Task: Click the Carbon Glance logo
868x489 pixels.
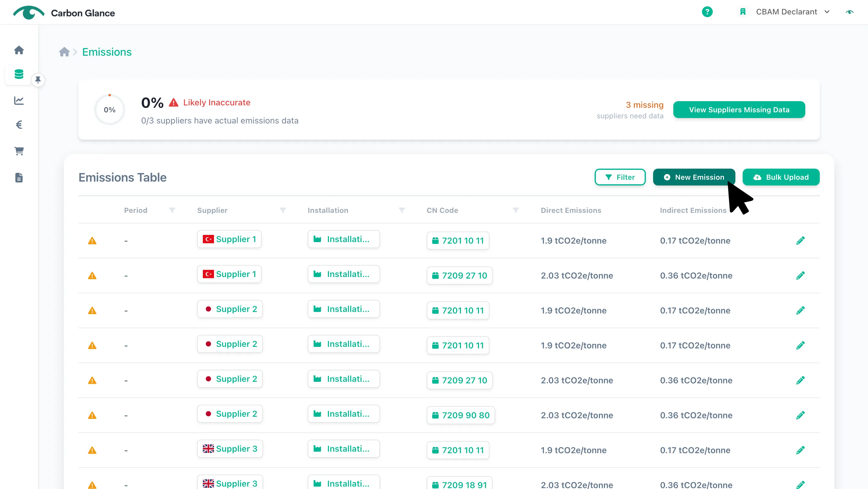Action: click(64, 12)
